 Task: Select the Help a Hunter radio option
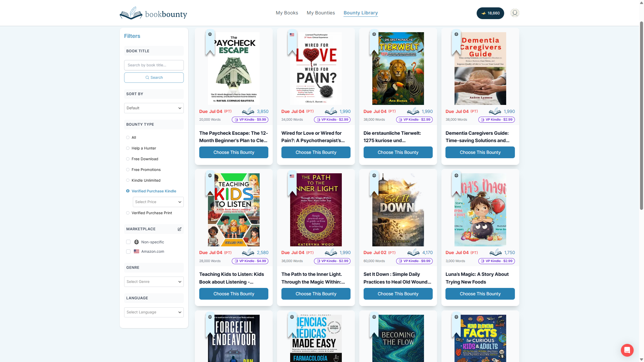point(128,148)
